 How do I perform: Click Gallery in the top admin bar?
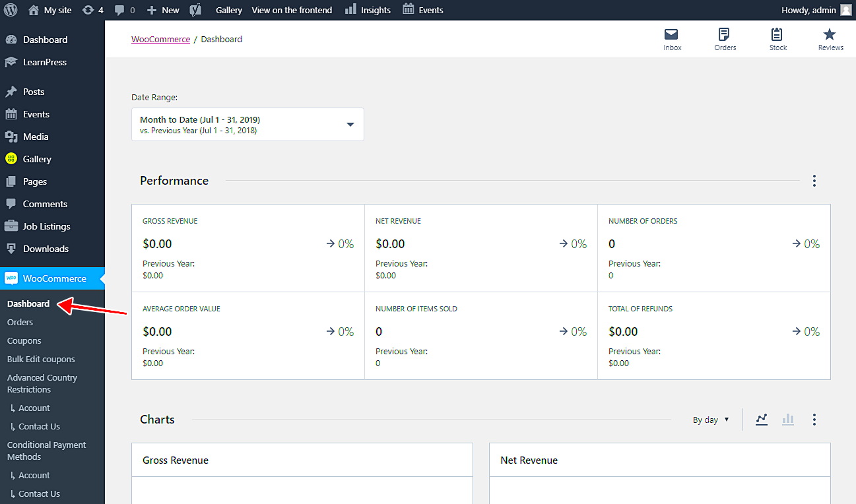pyautogui.click(x=229, y=10)
